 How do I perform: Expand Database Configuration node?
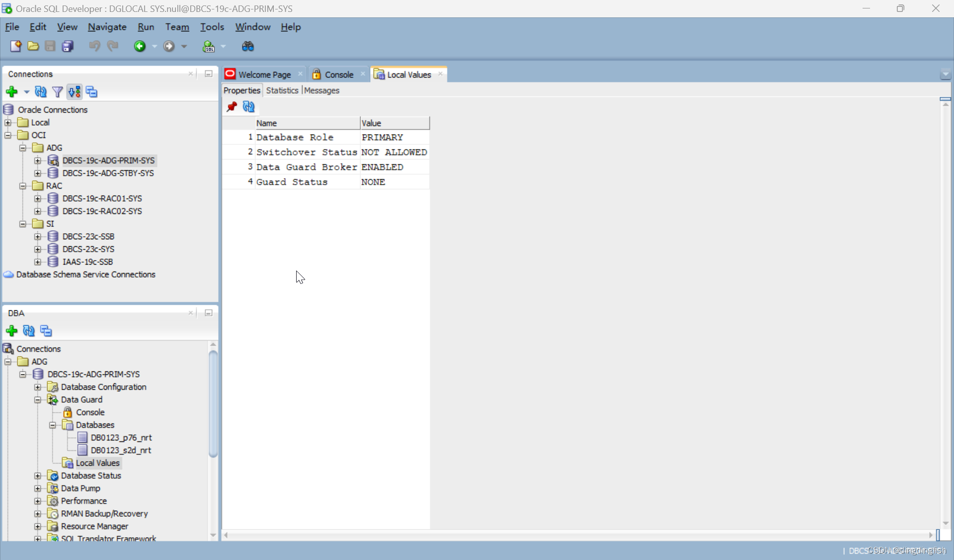click(38, 387)
